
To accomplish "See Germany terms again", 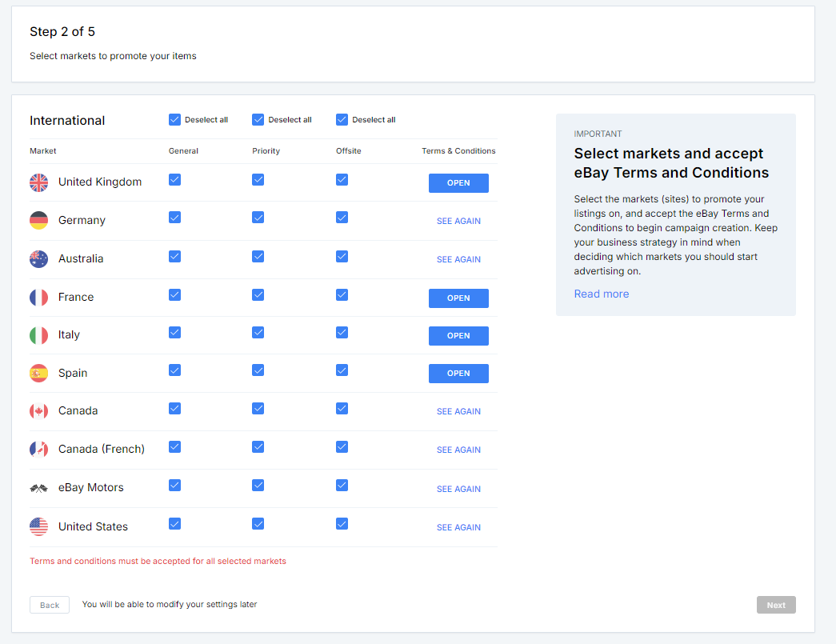I will click(458, 221).
